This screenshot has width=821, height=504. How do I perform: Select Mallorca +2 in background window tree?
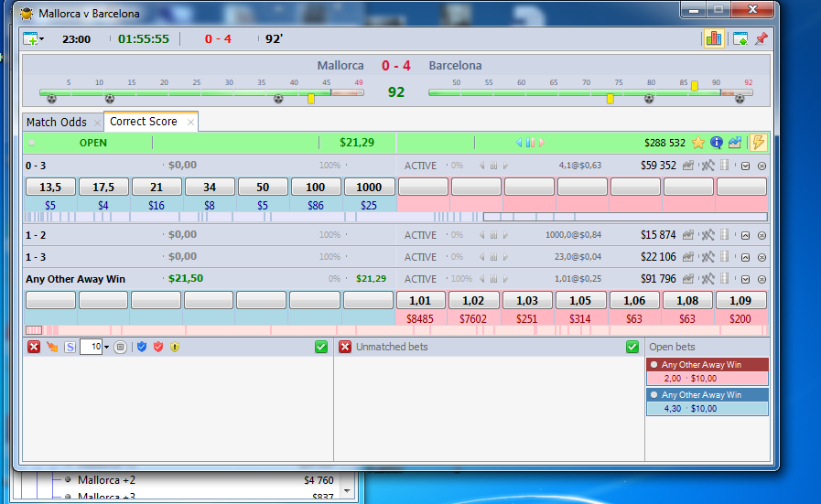pos(106,480)
